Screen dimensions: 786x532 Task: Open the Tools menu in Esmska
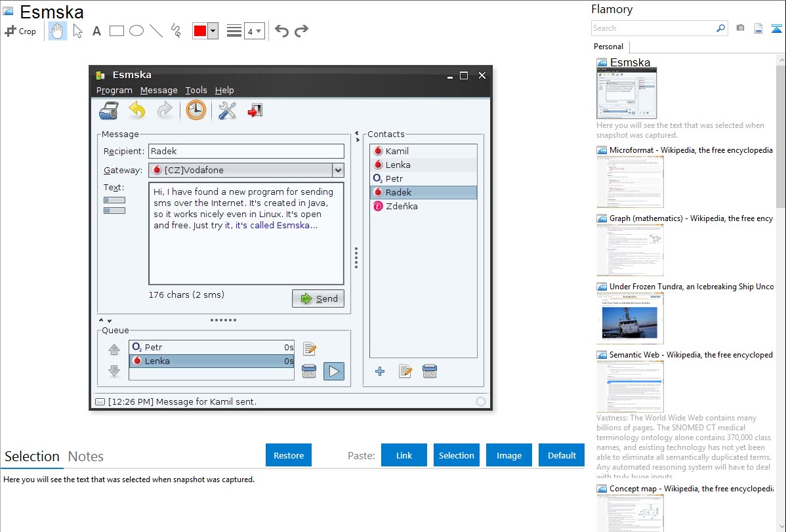point(196,91)
